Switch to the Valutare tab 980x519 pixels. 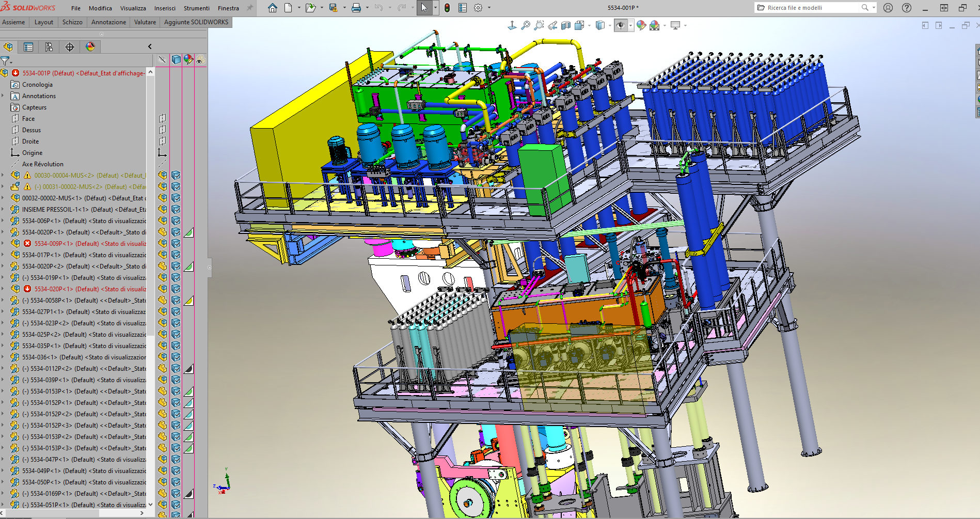click(145, 22)
